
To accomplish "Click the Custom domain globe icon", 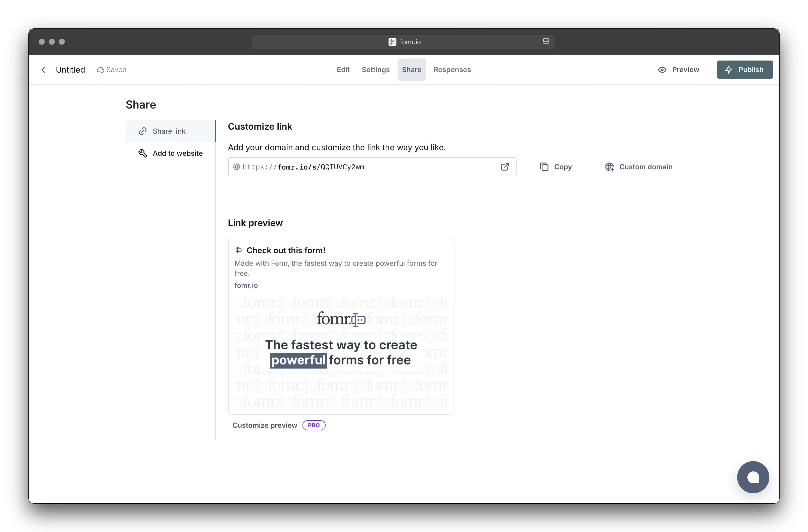I will click(610, 167).
